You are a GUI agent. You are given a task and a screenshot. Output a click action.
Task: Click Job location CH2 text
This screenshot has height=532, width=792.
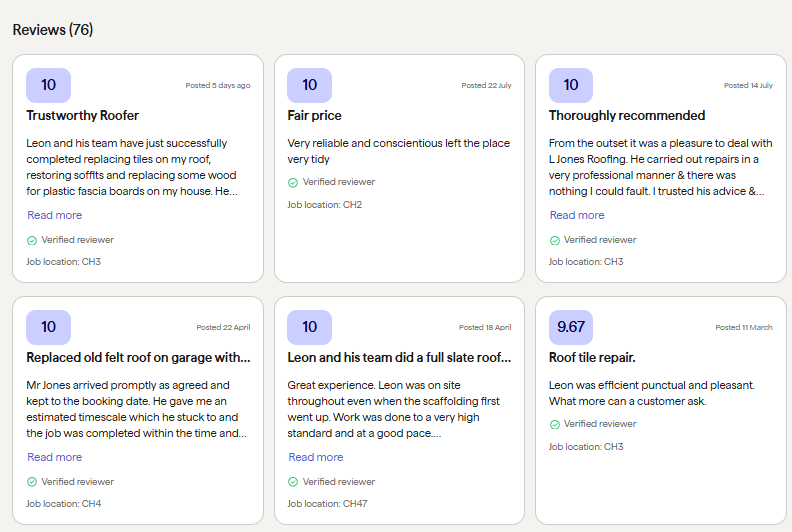click(x=325, y=205)
